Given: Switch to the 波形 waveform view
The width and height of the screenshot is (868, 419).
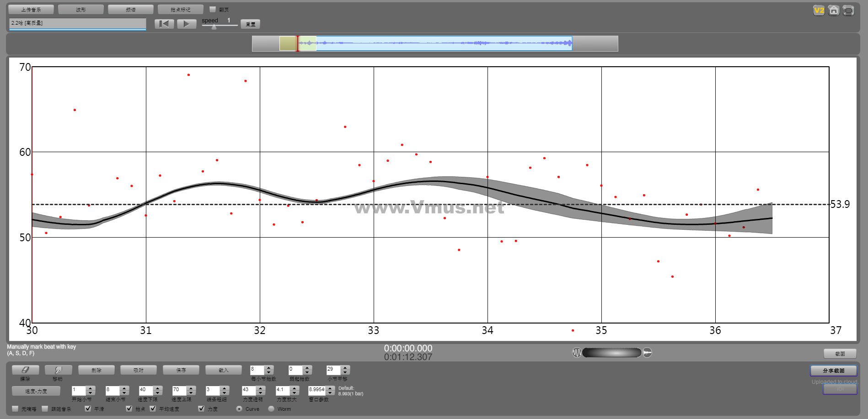Looking at the screenshot, I should coord(81,10).
